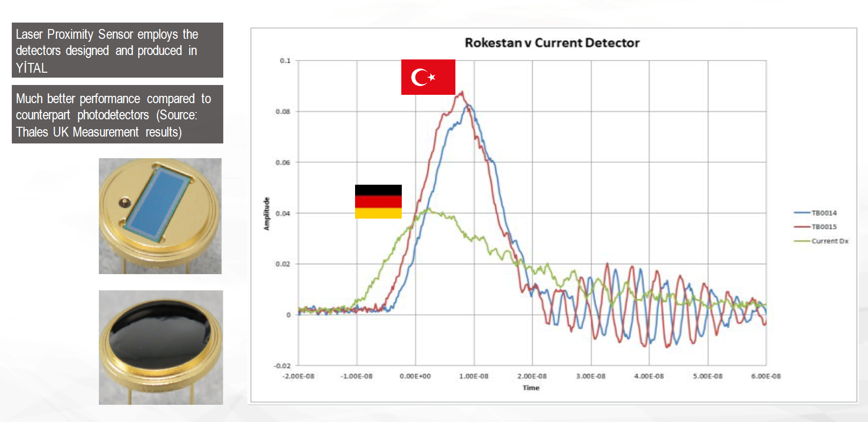Click the red line swatch beside TB0015
This screenshot has height=422, width=868.
coord(802,227)
